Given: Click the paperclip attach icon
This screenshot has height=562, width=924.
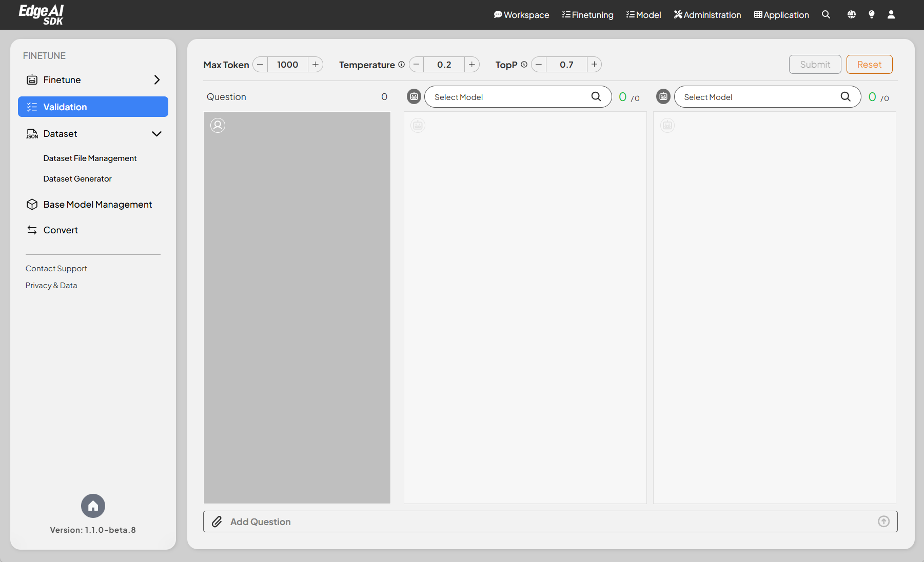Looking at the screenshot, I should (217, 521).
